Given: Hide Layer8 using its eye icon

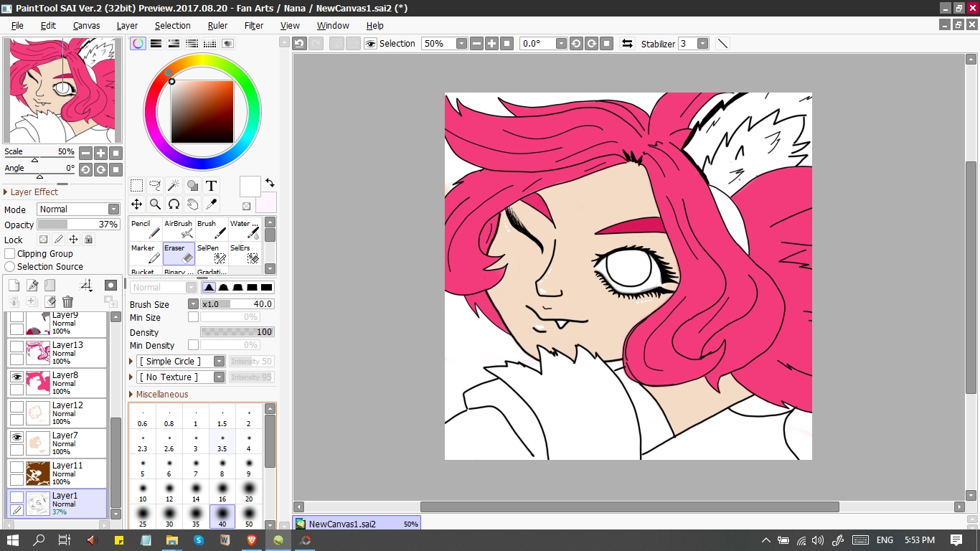Looking at the screenshot, I should (x=17, y=376).
